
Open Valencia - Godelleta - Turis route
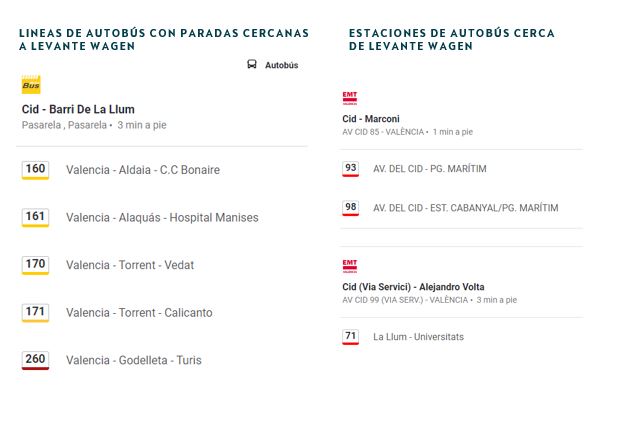tap(134, 360)
